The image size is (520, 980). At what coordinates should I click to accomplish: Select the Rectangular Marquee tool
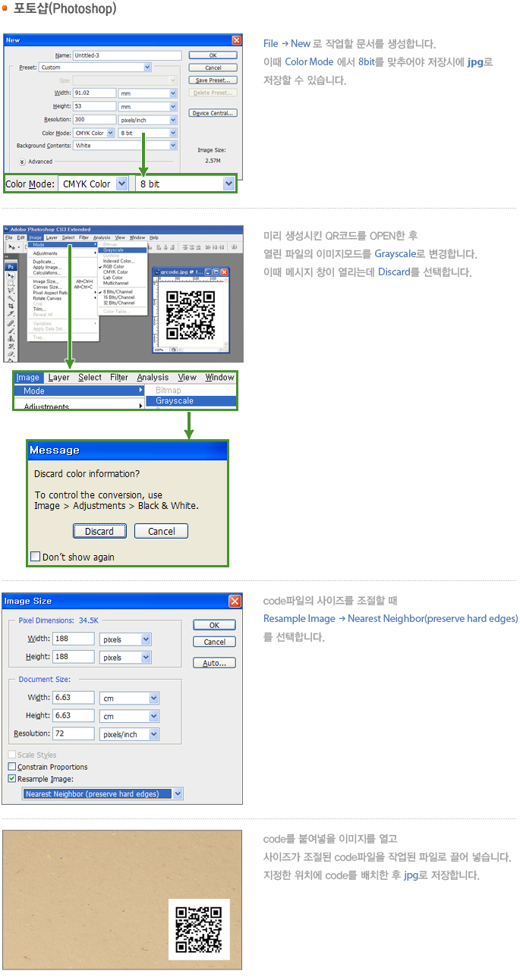click(11, 283)
